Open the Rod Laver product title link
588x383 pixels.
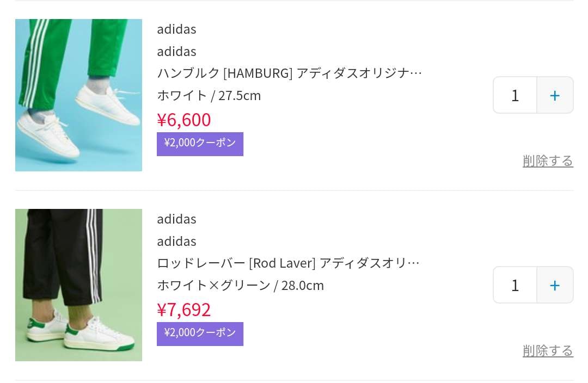(x=288, y=262)
